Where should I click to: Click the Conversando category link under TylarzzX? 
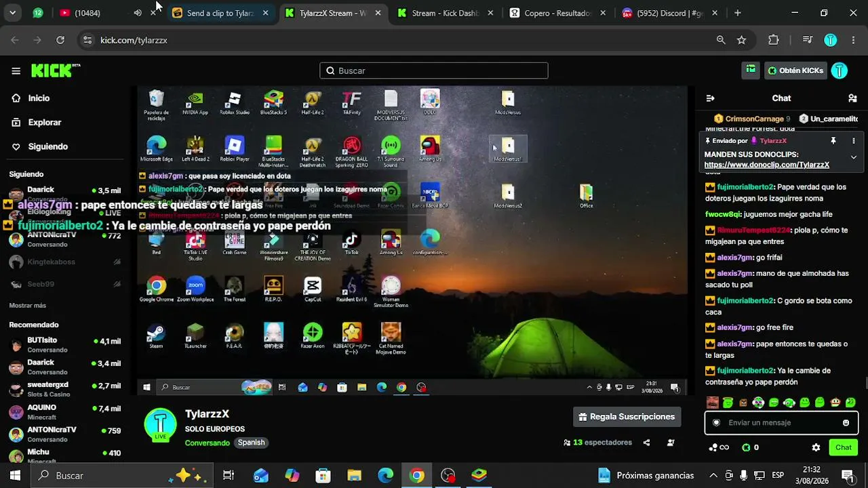tap(208, 443)
